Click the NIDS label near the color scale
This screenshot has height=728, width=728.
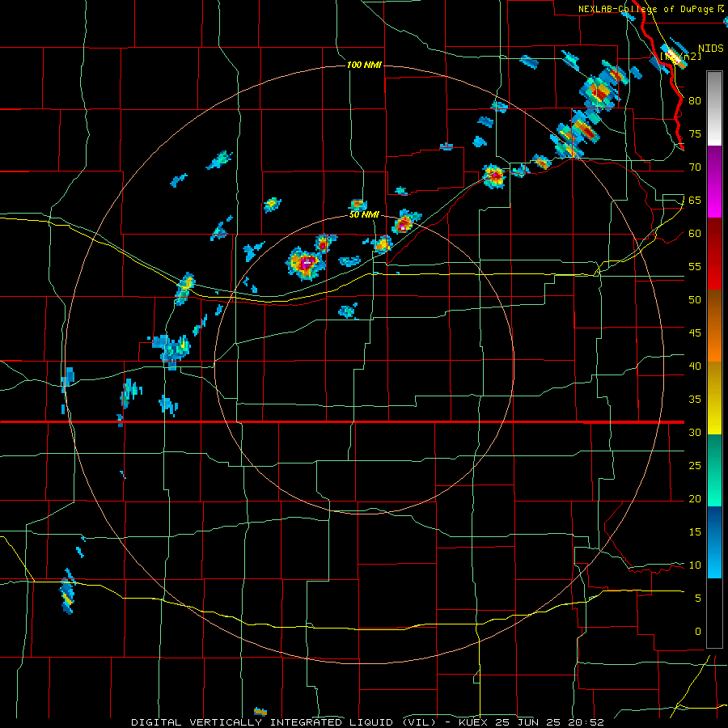click(x=711, y=49)
